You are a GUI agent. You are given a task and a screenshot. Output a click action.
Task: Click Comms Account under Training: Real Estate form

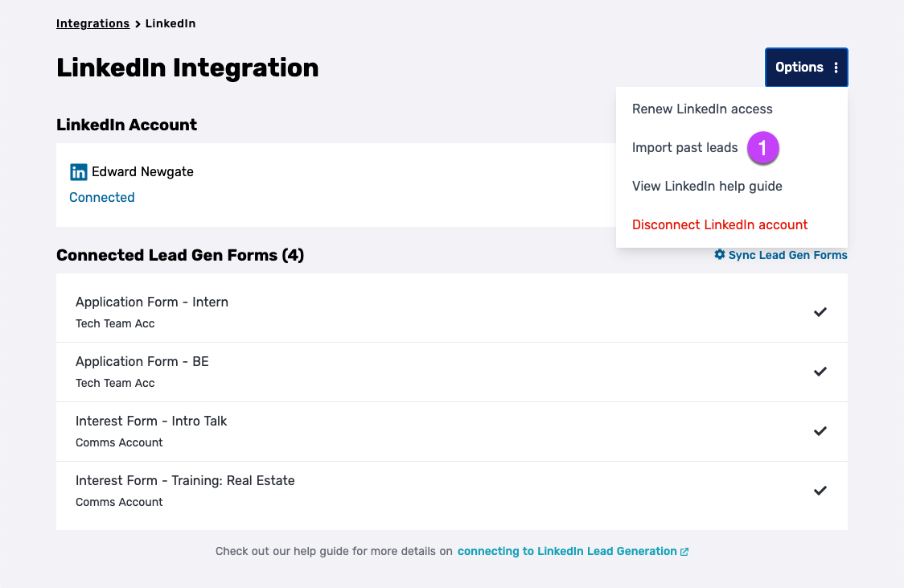click(119, 502)
